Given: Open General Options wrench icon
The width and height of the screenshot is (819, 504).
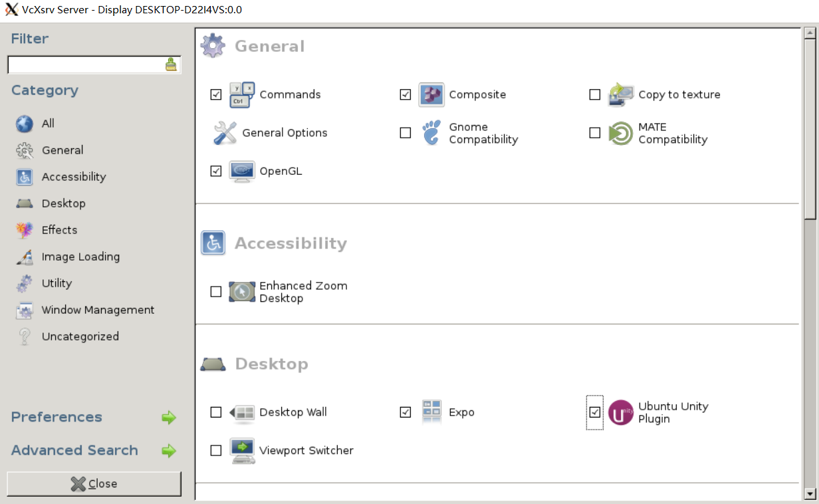Looking at the screenshot, I should (x=225, y=133).
